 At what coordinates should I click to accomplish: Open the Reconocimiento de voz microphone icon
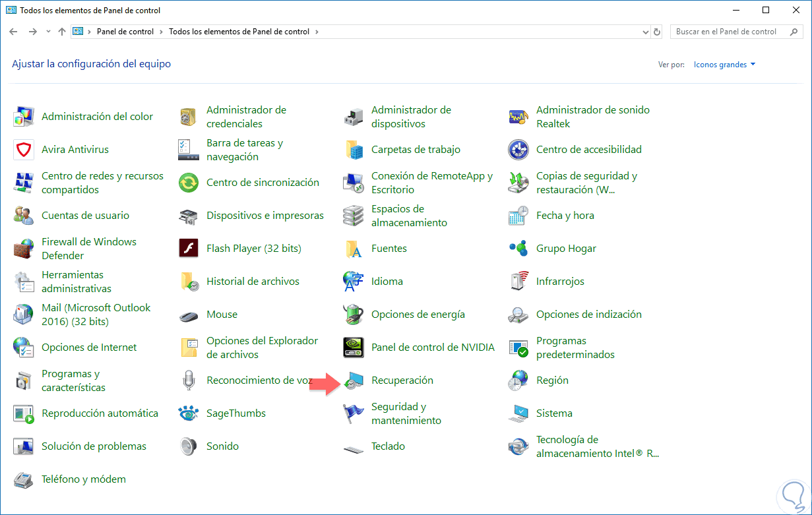[x=189, y=380]
